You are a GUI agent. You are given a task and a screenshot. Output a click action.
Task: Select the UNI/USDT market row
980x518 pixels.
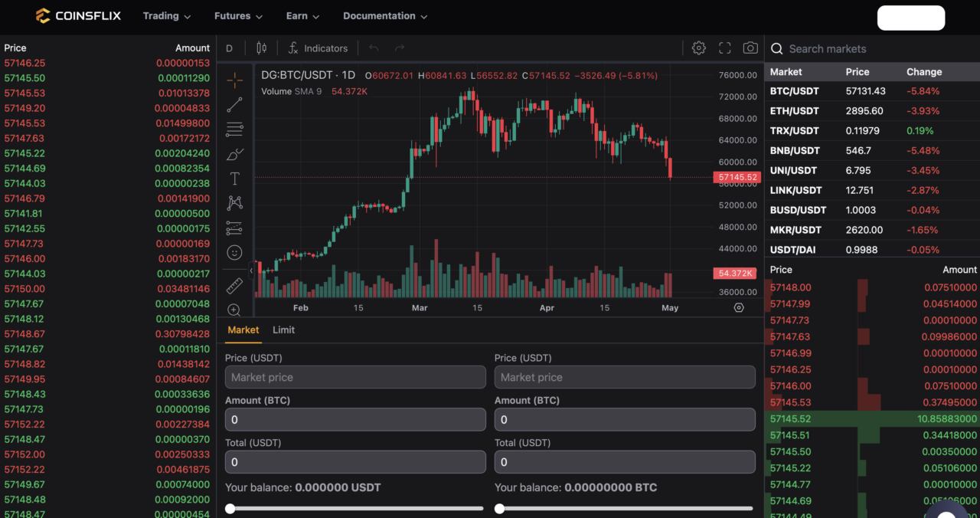click(x=872, y=171)
